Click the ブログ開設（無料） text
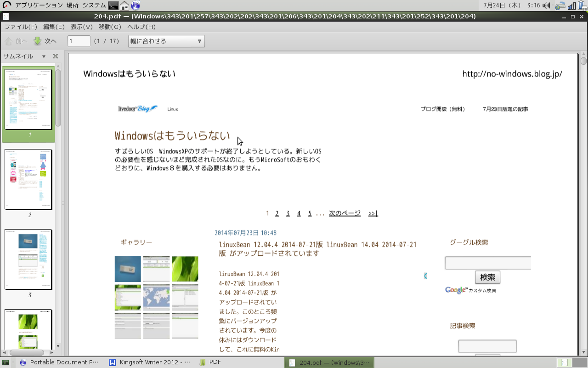The width and height of the screenshot is (588, 368). 443,109
